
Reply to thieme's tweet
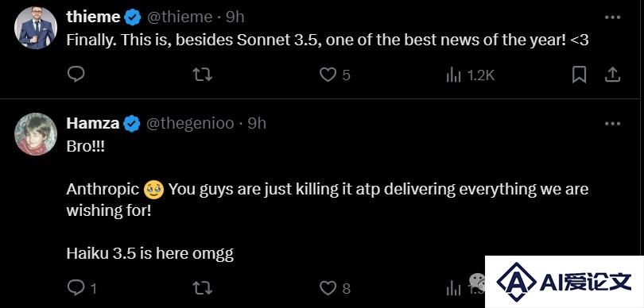pyautogui.click(x=76, y=75)
